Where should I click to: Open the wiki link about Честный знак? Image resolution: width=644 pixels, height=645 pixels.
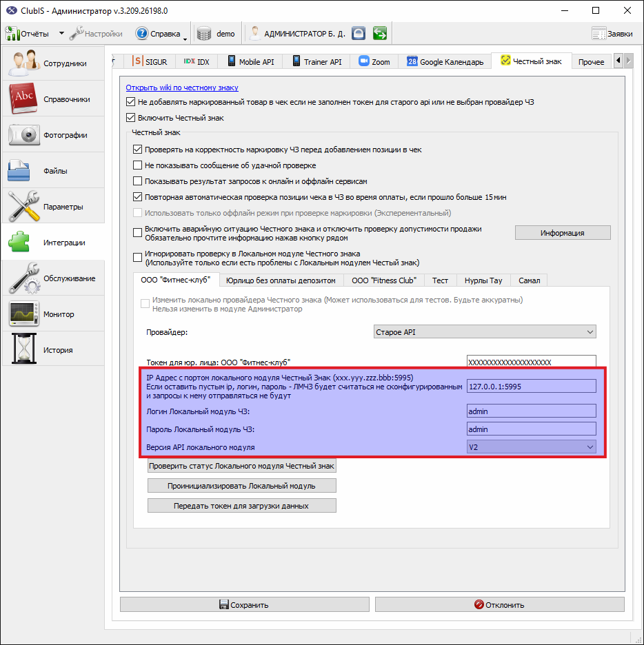click(x=182, y=88)
